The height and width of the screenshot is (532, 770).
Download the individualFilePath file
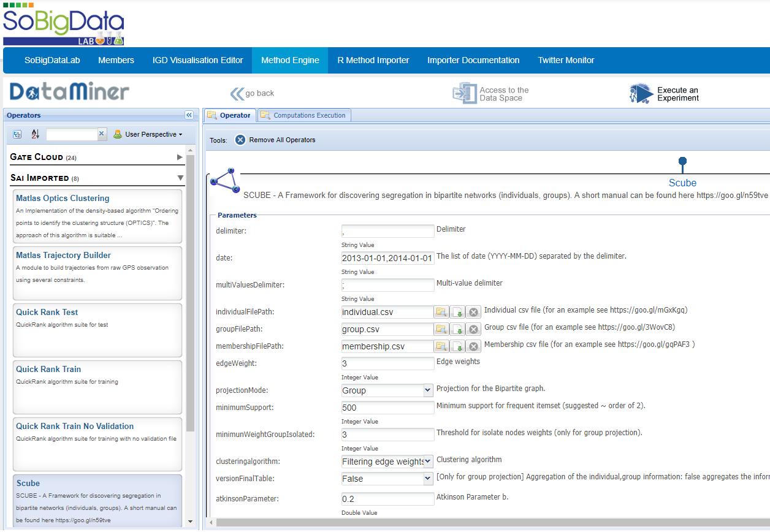point(457,312)
